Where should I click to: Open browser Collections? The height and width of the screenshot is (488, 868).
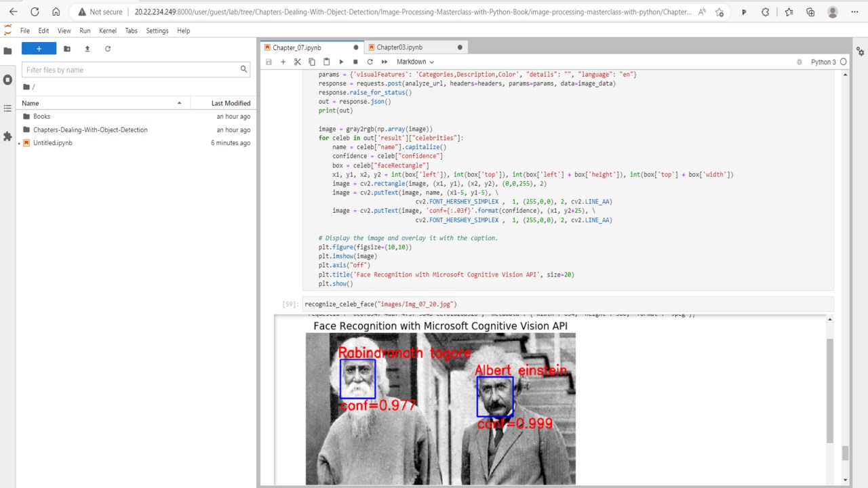(x=810, y=12)
